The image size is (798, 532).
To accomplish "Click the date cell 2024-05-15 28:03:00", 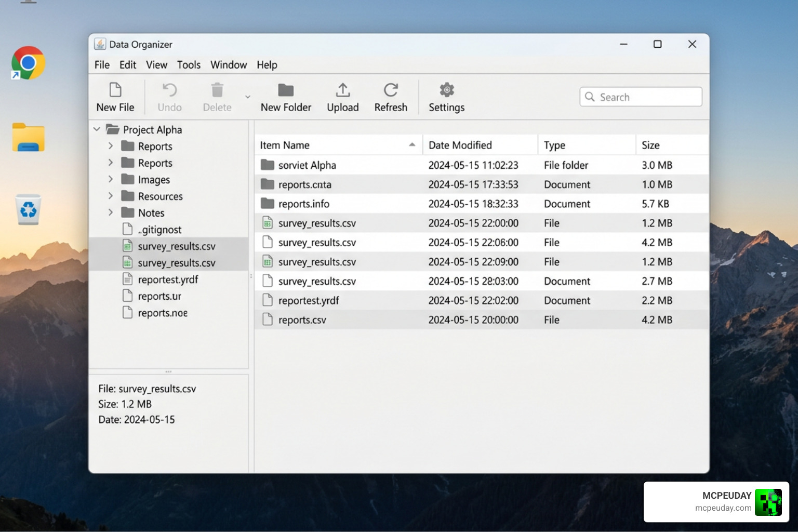I will [473, 281].
